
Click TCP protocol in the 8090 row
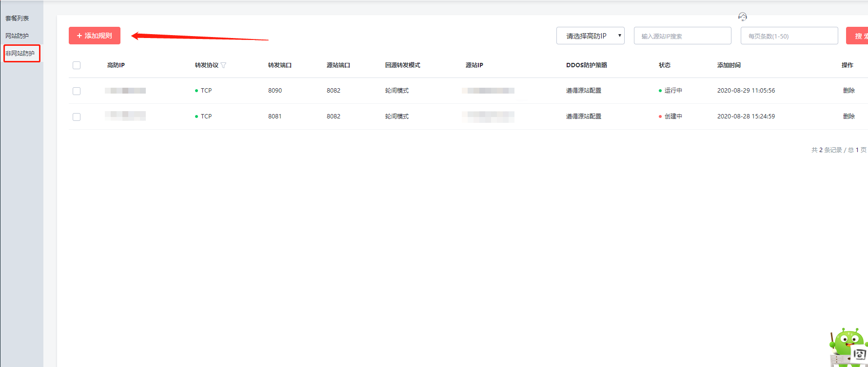click(206, 91)
